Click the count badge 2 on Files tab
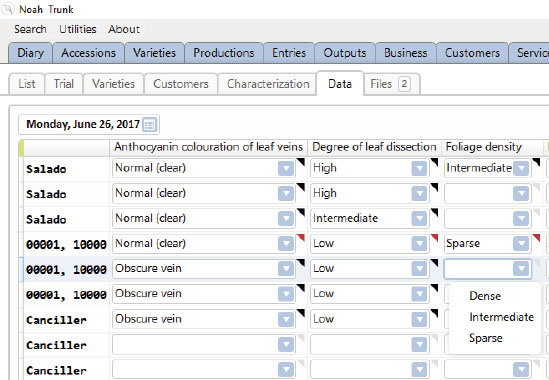This screenshot has width=549, height=380. 404,84
